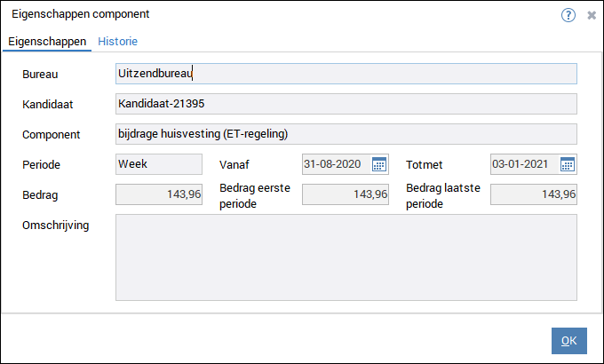Open the help question mark icon
Image resolution: width=604 pixels, height=364 pixels.
tap(568, 15)
